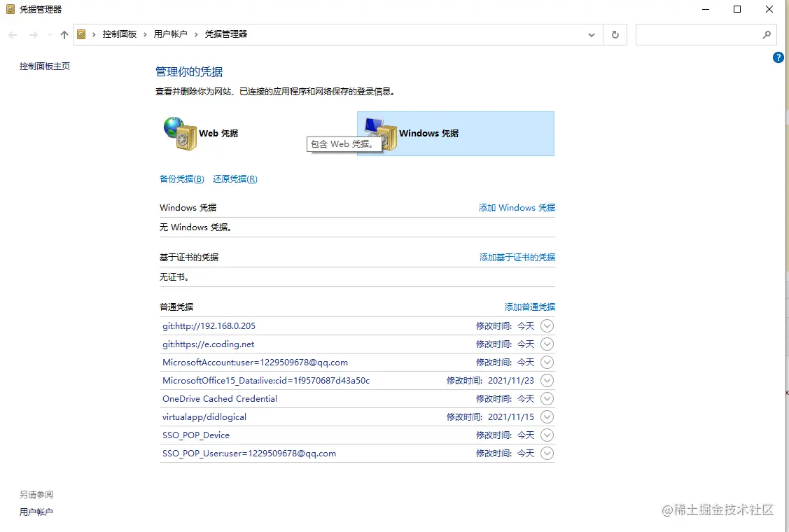Select MicrosoftAccount:user=1229509678@qq.com entry

pyautogui.click(x=255, y=362)
